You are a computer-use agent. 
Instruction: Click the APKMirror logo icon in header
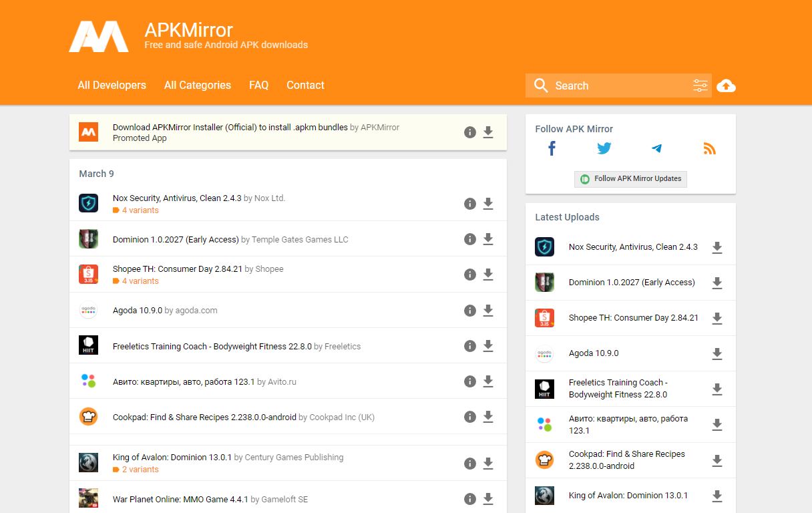click(99, 37)
